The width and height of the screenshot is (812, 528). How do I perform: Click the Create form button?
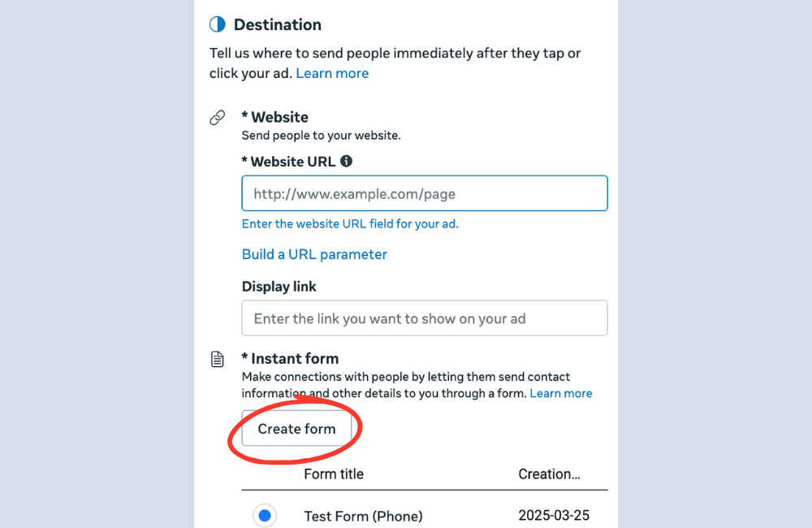[296, 429]
